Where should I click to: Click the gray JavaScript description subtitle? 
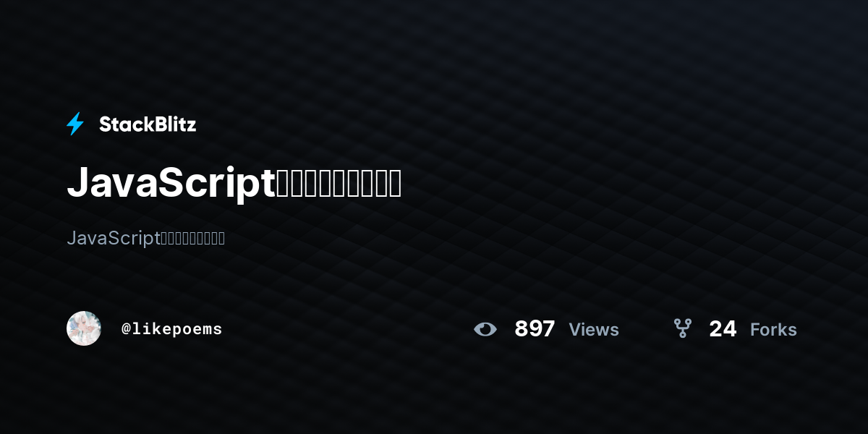[145, 238]
